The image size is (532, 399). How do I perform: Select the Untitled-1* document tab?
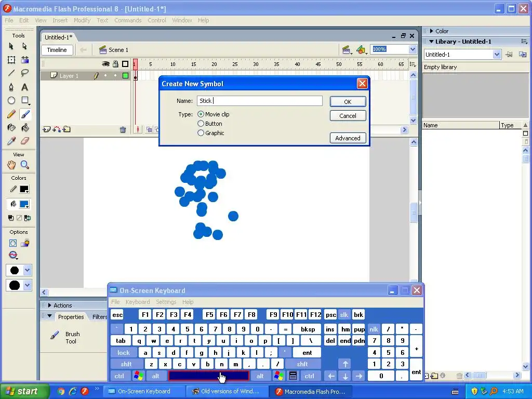pos(58,37)
